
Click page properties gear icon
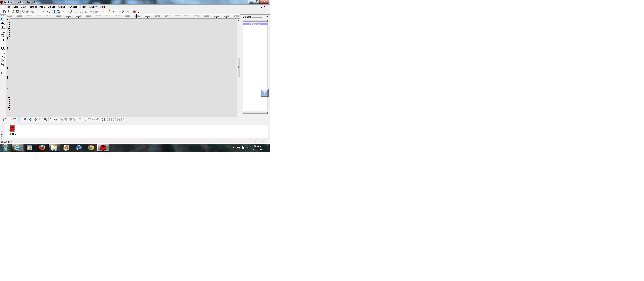(x=46, y=119)
